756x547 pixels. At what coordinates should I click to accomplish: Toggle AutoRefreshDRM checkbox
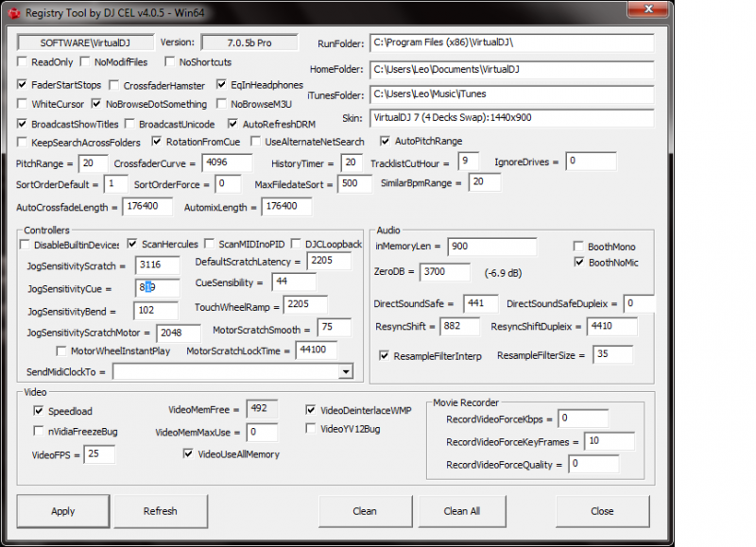click(232, 124)
